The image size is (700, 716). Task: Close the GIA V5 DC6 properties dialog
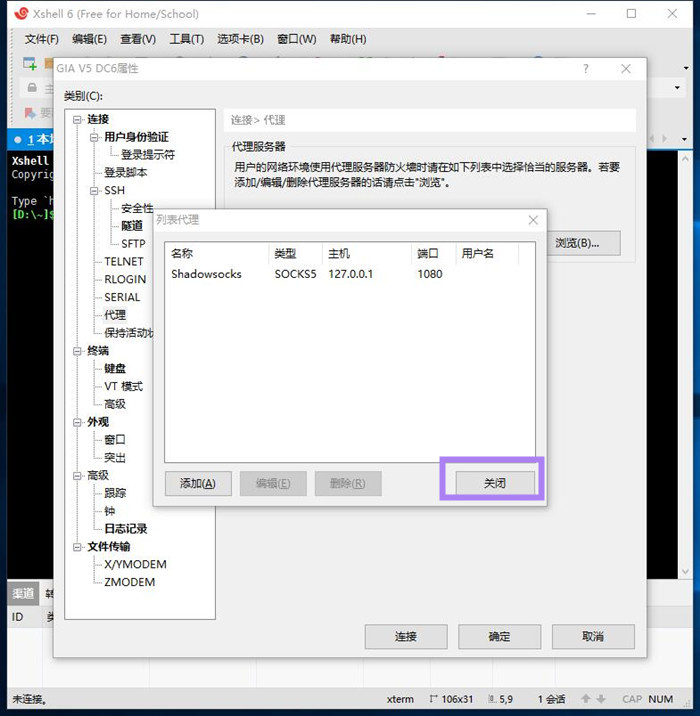pos(626,69)
